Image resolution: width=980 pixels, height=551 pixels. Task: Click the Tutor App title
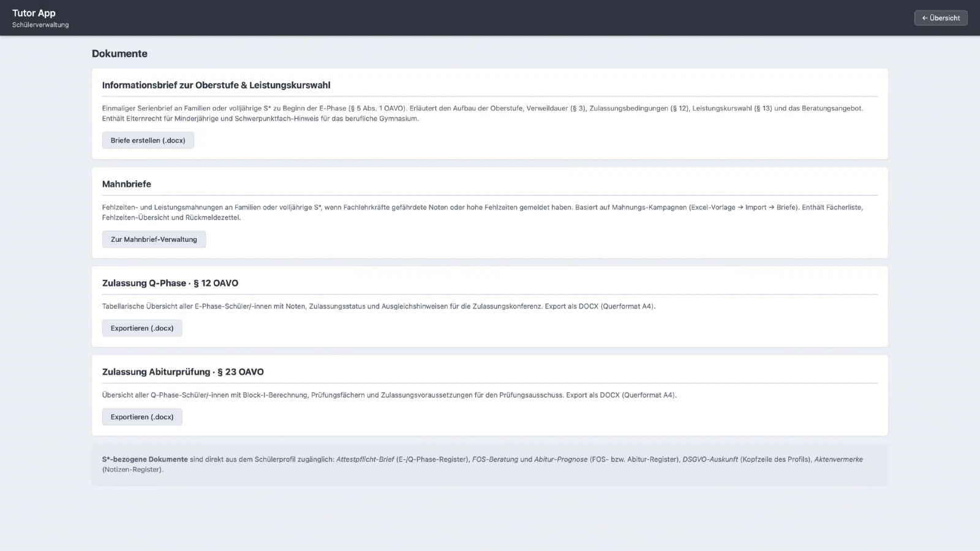click(x=34, y=13)
